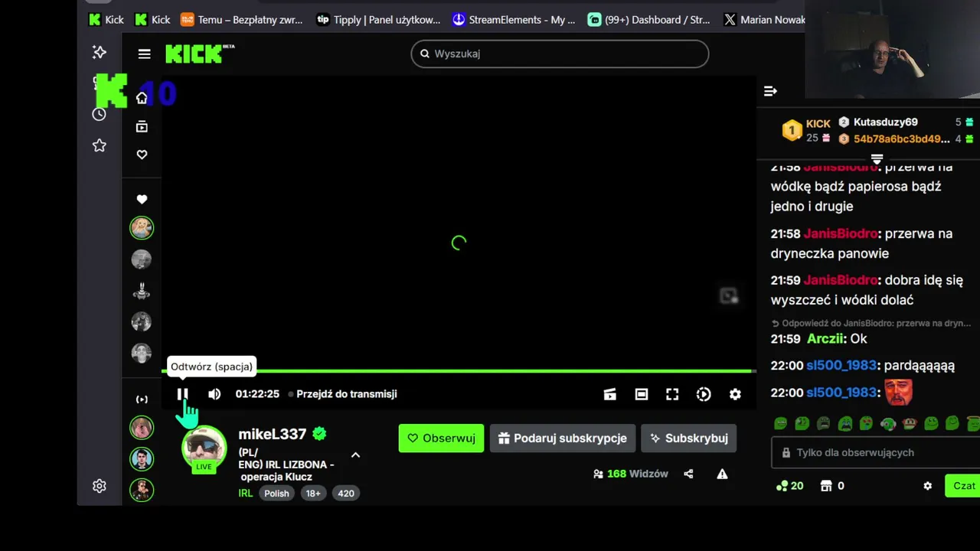
Task: Switch to the first Kick browser tab
Action: [x=106, y=20]
